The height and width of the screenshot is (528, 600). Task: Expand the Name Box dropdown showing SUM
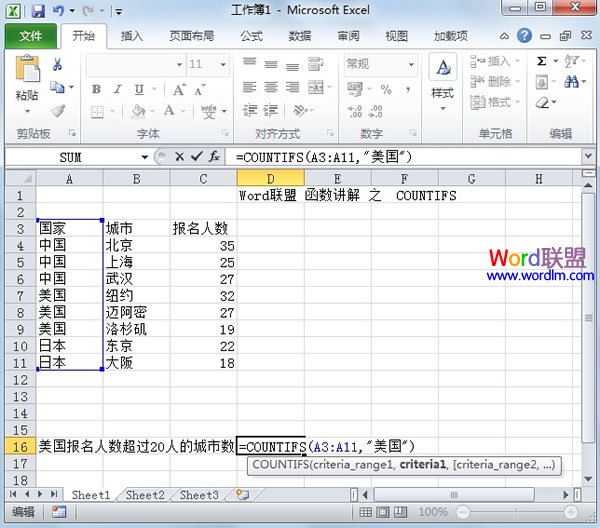pyautogui.click(x=146, y=157)
